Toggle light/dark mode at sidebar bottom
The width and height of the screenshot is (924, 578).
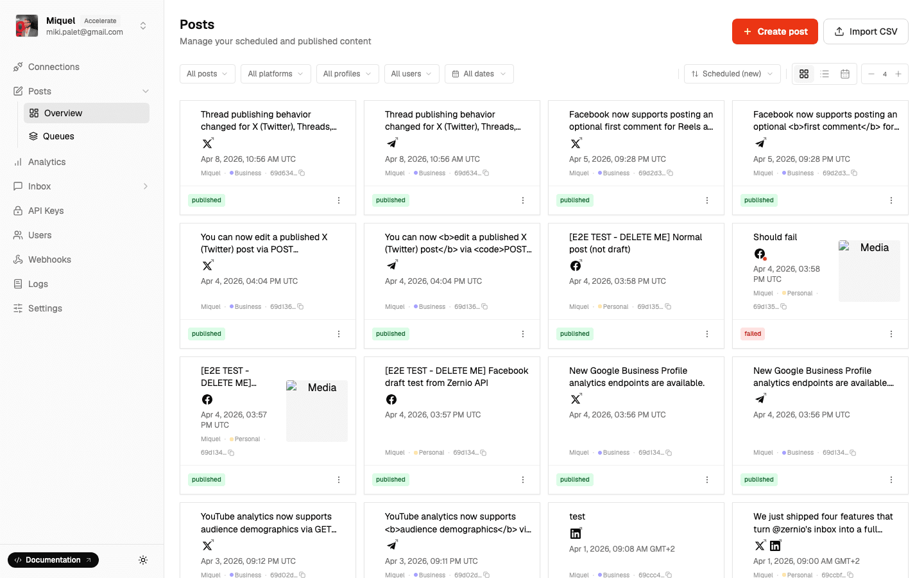pyautogui.click(x=143, y=560)
